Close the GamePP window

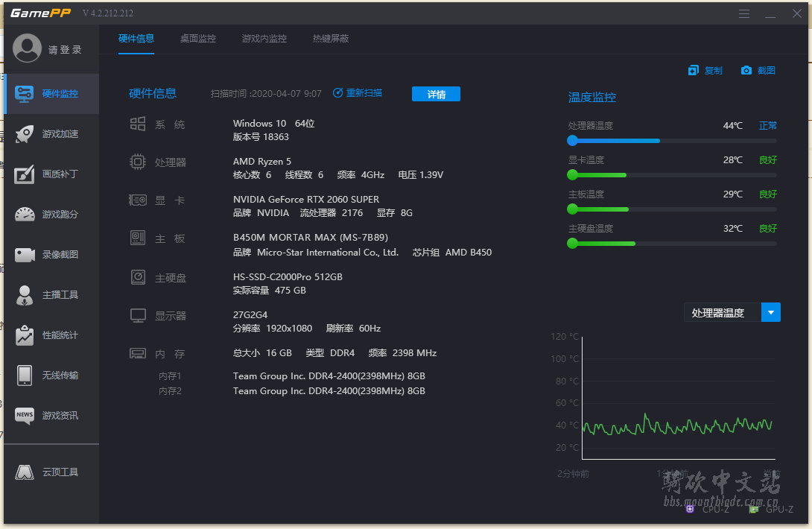tap(797, 13)
